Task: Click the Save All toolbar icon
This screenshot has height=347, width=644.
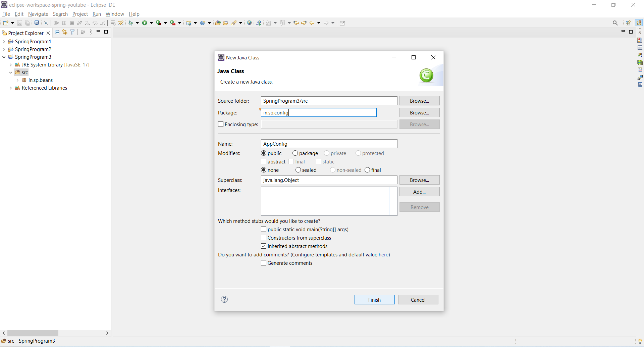Action: tap(28, 23)
